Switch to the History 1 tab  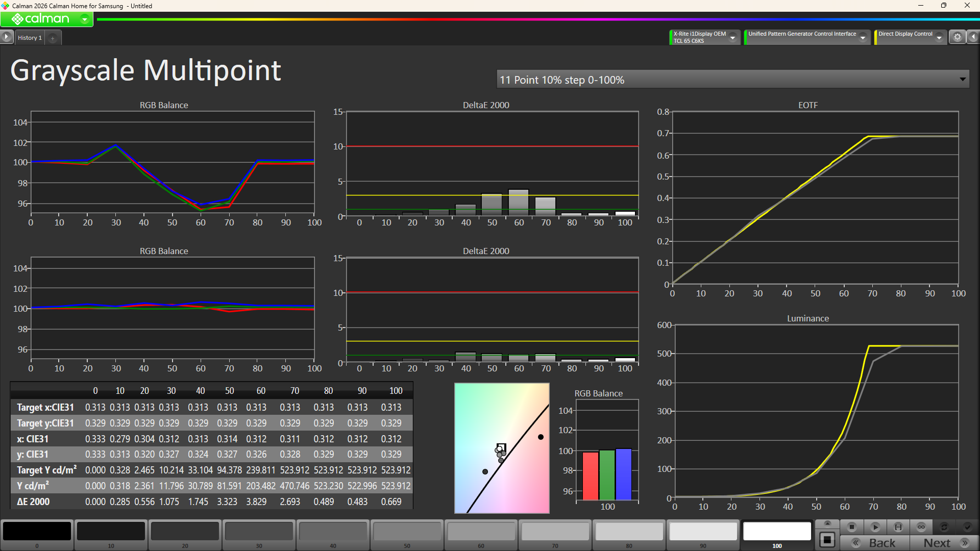point(30,38)
